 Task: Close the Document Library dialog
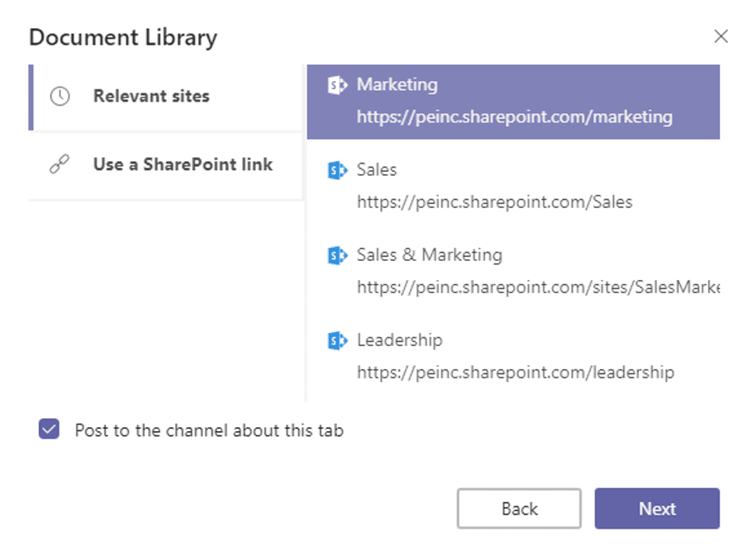pyautogui.click(x=721, y=36)
